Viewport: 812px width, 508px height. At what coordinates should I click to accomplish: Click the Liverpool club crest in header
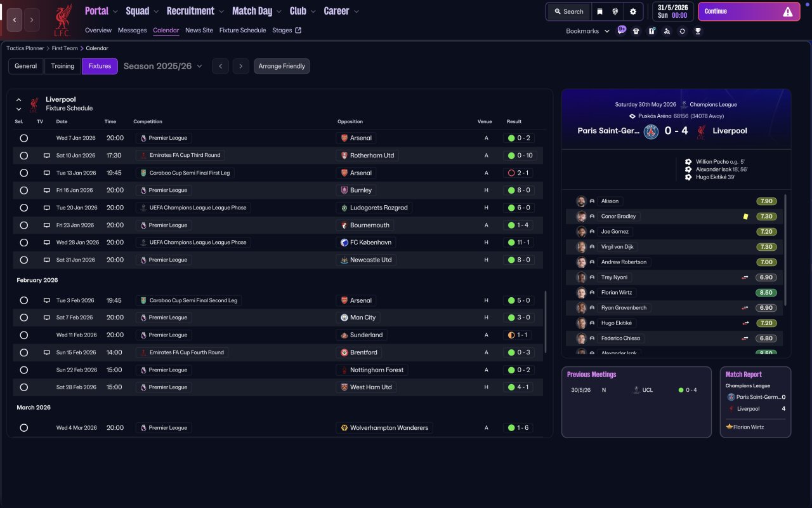tap(62, 20)
